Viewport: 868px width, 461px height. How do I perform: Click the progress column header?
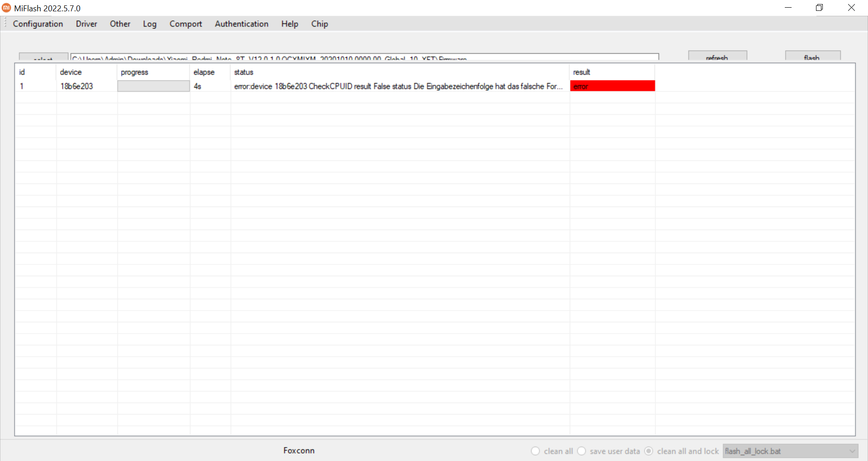click(x=154, y=72)
